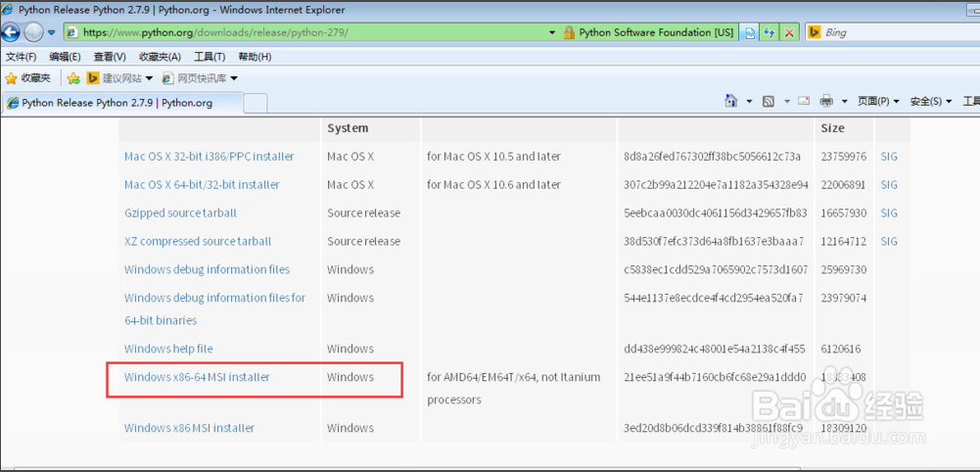Click the Internet Explorer logo in title bar
The image size is (980, 472).
[8, 9]
